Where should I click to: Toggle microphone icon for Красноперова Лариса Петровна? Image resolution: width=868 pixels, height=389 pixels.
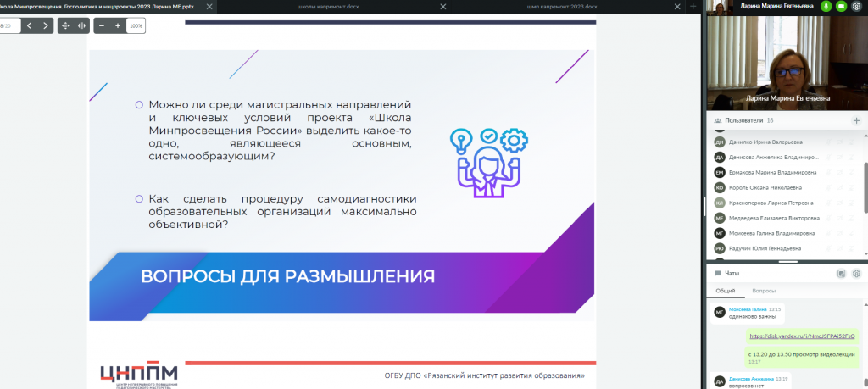(x=829, y=203)
